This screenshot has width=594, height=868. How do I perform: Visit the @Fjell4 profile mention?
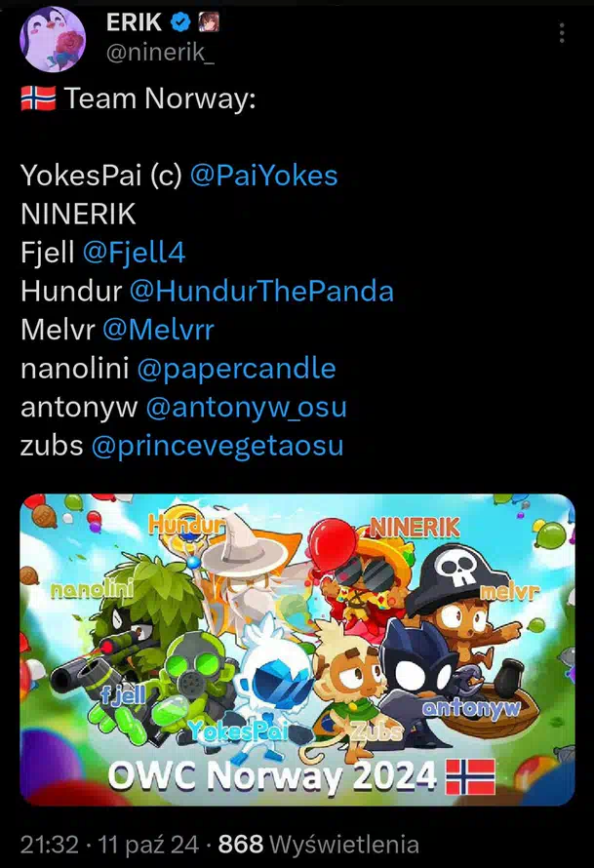pyautogui.click(x=134, y=253)
